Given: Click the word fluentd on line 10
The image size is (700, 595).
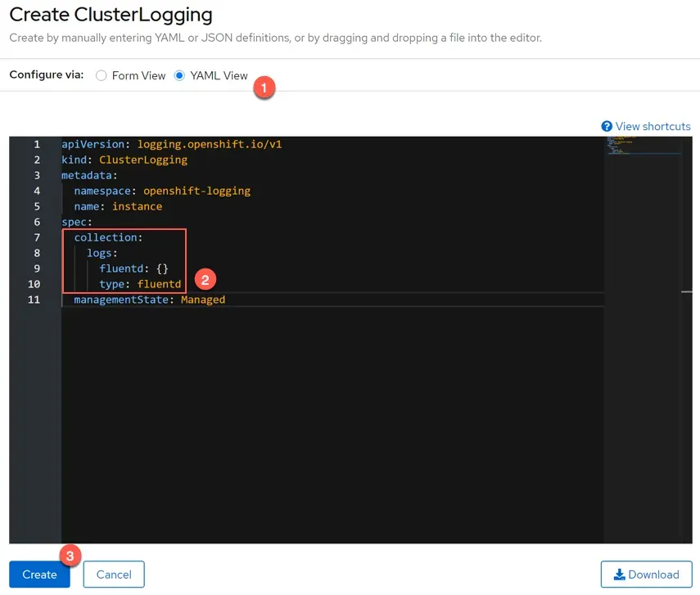Looking at the screenshot, I should click(159, 283).
